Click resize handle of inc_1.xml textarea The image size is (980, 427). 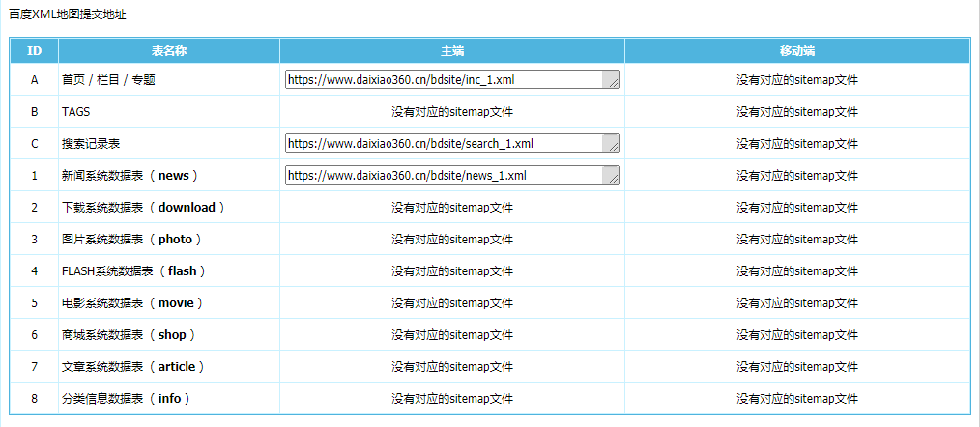point(612,84)
